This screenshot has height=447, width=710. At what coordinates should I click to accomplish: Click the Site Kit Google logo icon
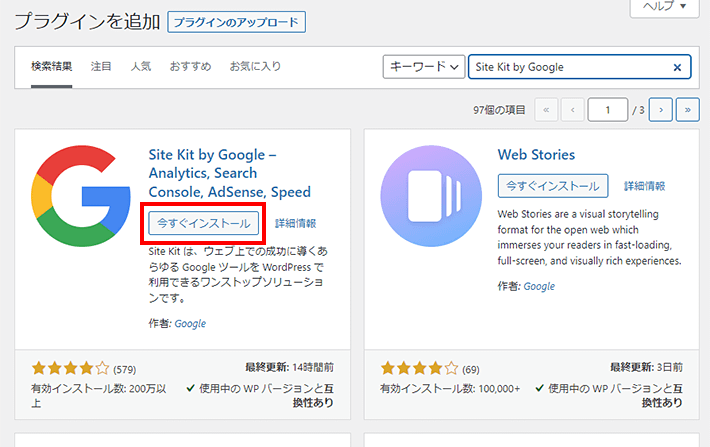coord(81,196)
